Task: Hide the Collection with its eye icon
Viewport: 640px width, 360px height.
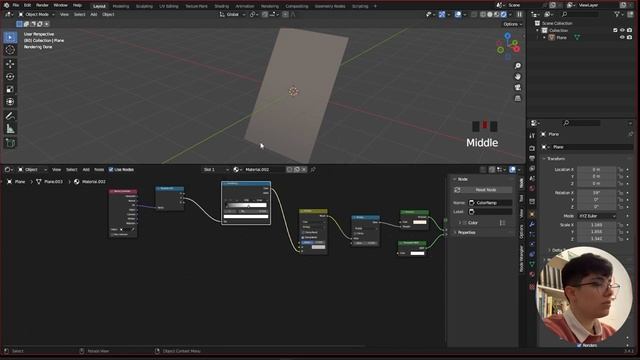Action: pos(622,30)
